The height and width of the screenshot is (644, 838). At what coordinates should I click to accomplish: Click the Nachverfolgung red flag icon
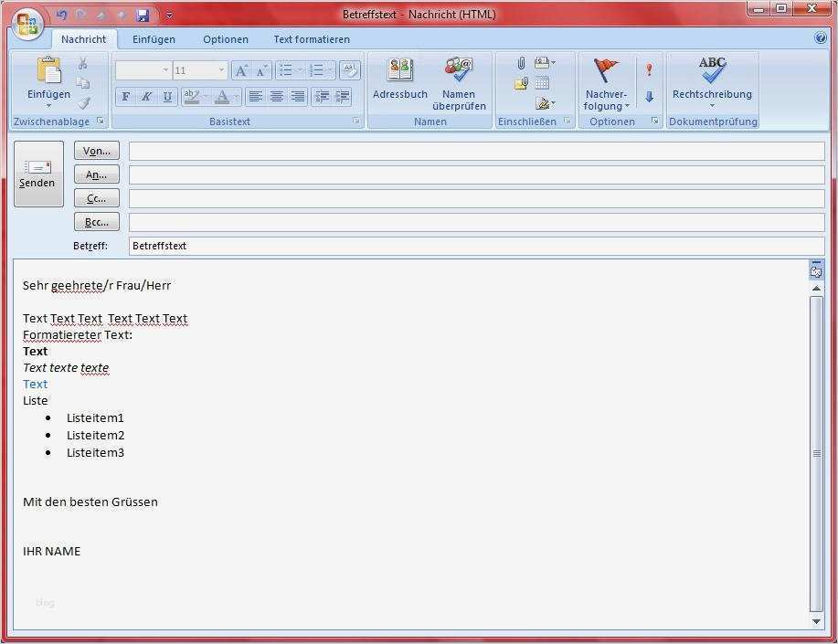pos(606,70)
